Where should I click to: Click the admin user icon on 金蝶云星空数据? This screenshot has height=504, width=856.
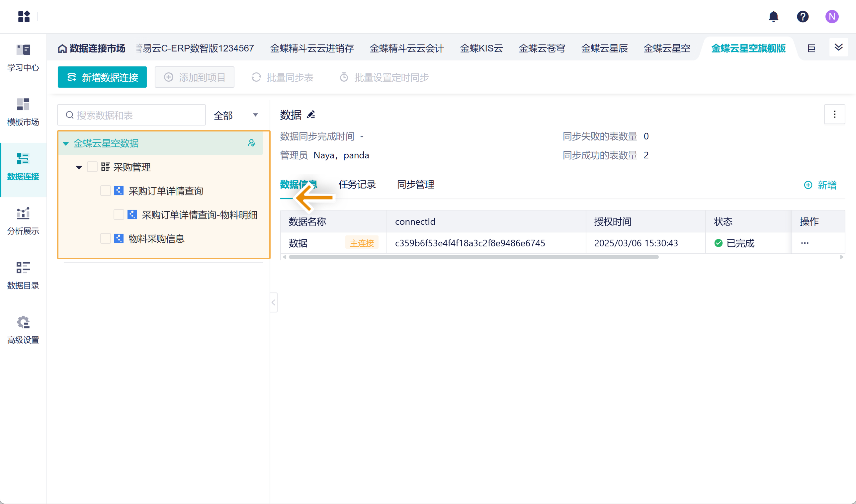tap(251, 143)
